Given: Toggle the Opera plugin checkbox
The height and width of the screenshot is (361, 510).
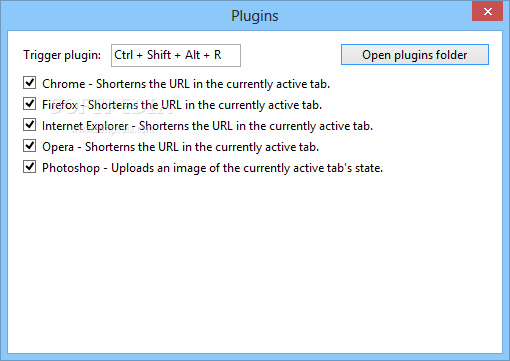Looking at the screenshot, I should click(30, 146).
